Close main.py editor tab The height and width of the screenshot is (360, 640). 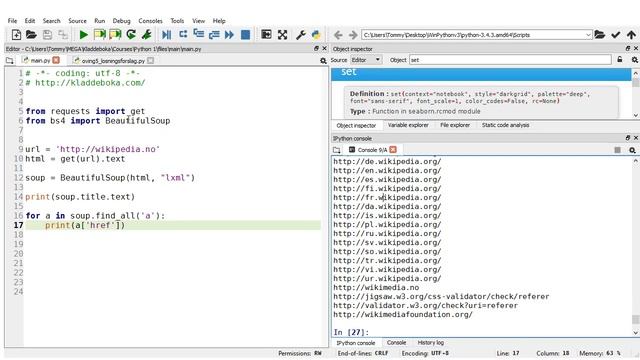pyautogui.click(x=56, y=60)
